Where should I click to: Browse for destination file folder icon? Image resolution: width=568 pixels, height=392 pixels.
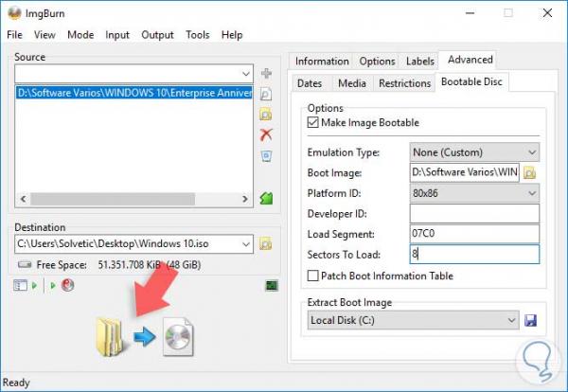coord(265,243)
